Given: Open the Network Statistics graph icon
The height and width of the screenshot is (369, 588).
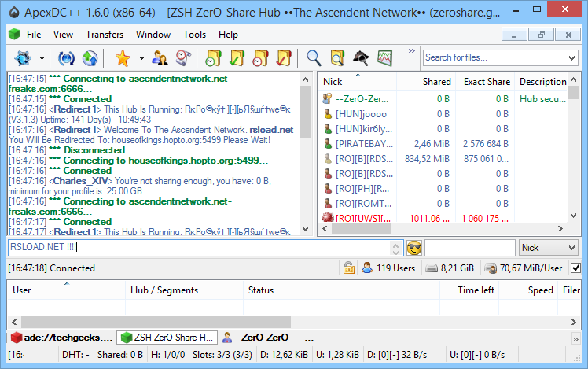Looking at the screenshot, I should pos(384,58).
